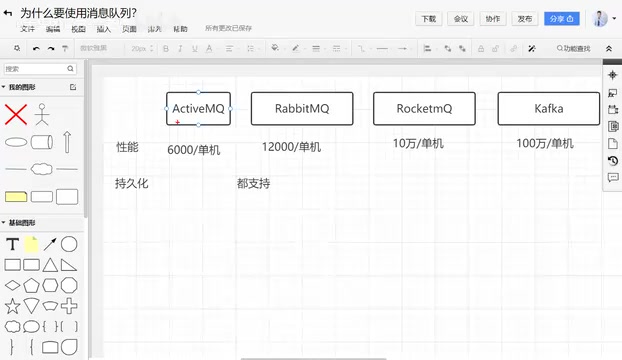The height and width of the screenshot is (360, 622).
Task: Click the undo arrow in toolbar
Action: point(36,48)
